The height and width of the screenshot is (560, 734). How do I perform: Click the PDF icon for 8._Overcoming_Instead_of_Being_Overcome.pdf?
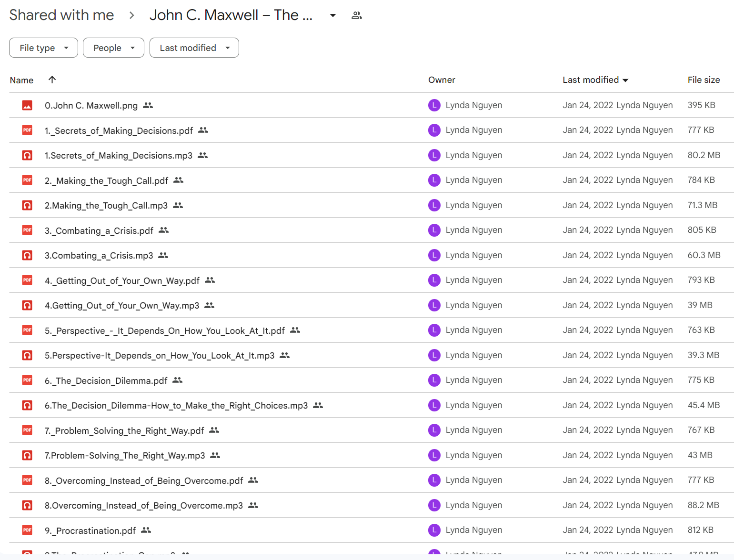pos(27,480)
